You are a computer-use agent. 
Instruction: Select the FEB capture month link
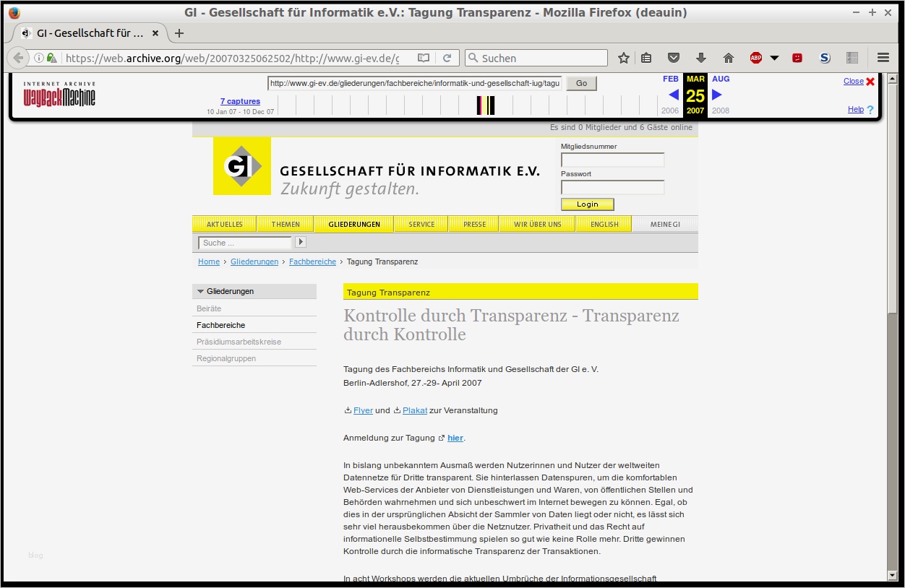coord(671,79)
